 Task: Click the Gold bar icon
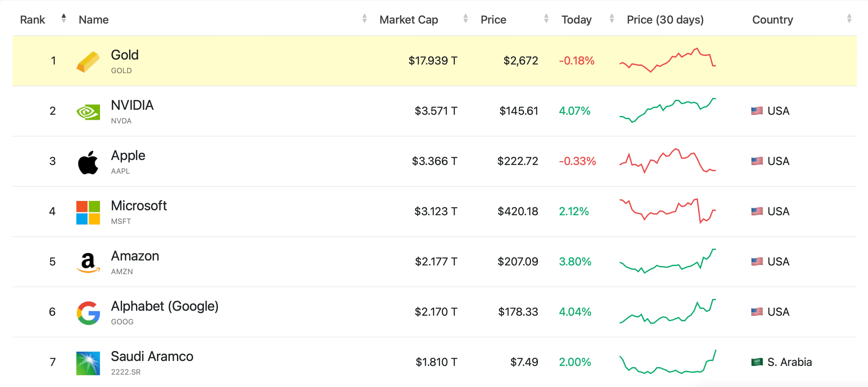[88, 62]
